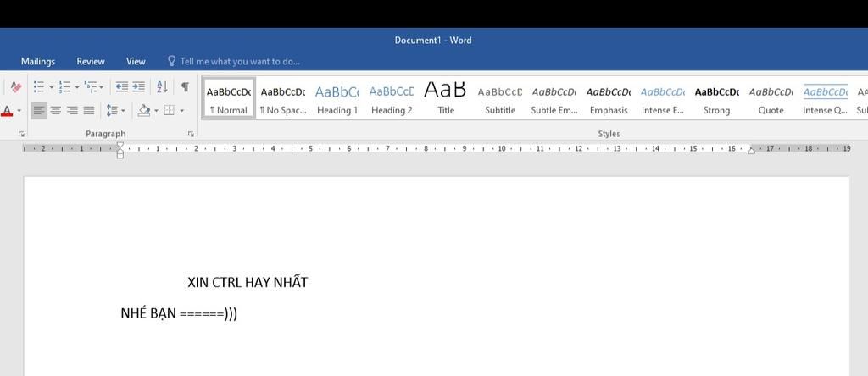Apply the Intense Quote style

[x=825, y=98]
